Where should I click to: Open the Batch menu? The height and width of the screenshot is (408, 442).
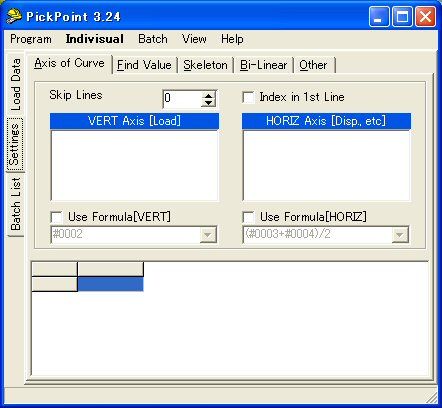click(153, 39)
